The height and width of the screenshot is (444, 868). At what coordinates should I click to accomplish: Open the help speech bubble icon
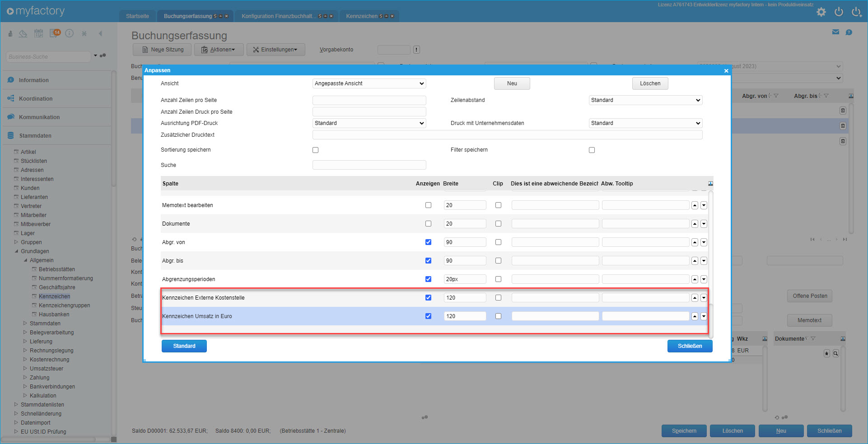coord(849,32)
